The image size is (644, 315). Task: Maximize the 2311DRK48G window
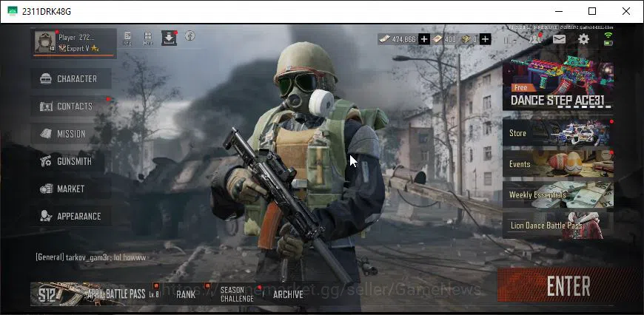[592, 11]
